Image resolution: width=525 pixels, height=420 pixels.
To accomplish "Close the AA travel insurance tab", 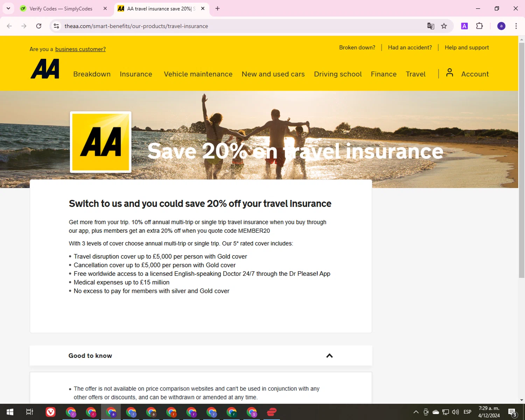I will point(203,8).
